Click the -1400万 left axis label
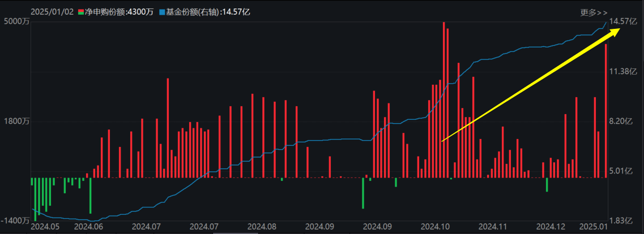644x234 pixels. (x=15, y=220)
